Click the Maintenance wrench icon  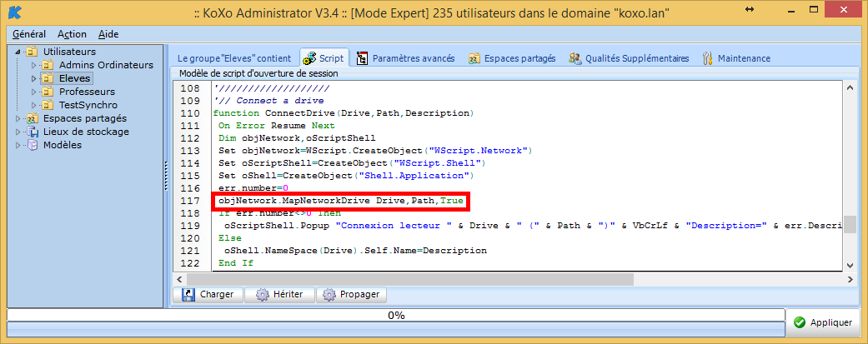tap(707, 58)
